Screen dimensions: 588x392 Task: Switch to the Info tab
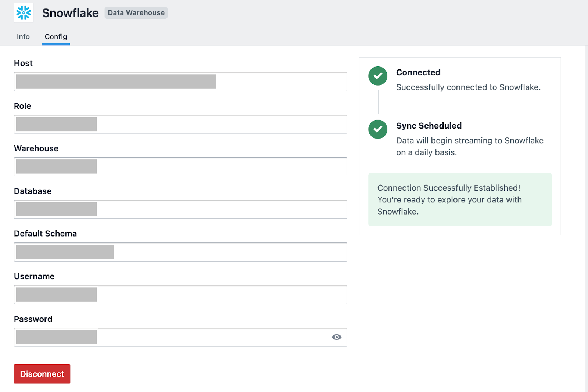23,37
